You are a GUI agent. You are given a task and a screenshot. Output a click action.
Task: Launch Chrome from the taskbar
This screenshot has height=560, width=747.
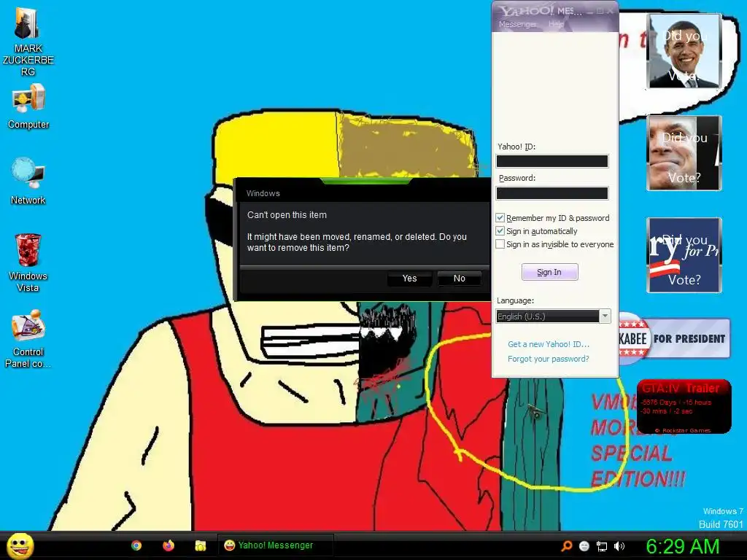point(136,545)
